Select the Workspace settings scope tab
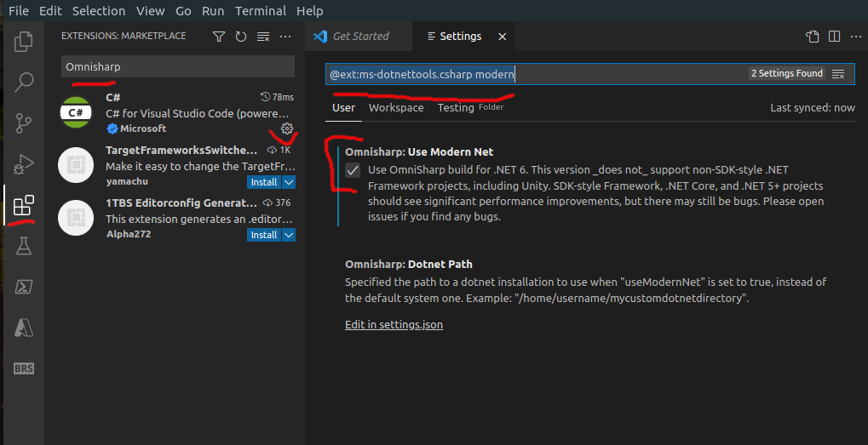Image resolution: width=868 pixels, height=445 pixels. [x=396, y=108]
